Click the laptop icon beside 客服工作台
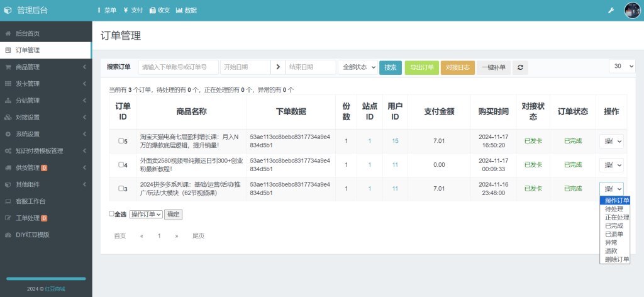 click(8, 201)
